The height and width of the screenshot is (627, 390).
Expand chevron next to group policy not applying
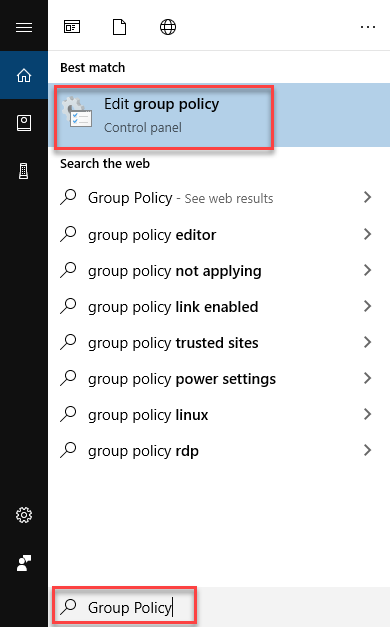click(368, 270)
